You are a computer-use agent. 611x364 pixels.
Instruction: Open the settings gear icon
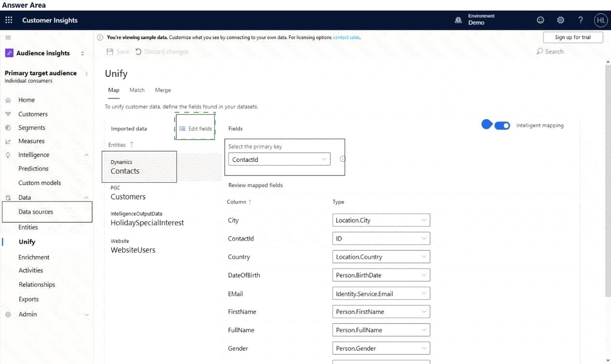(x=560, y=20)
